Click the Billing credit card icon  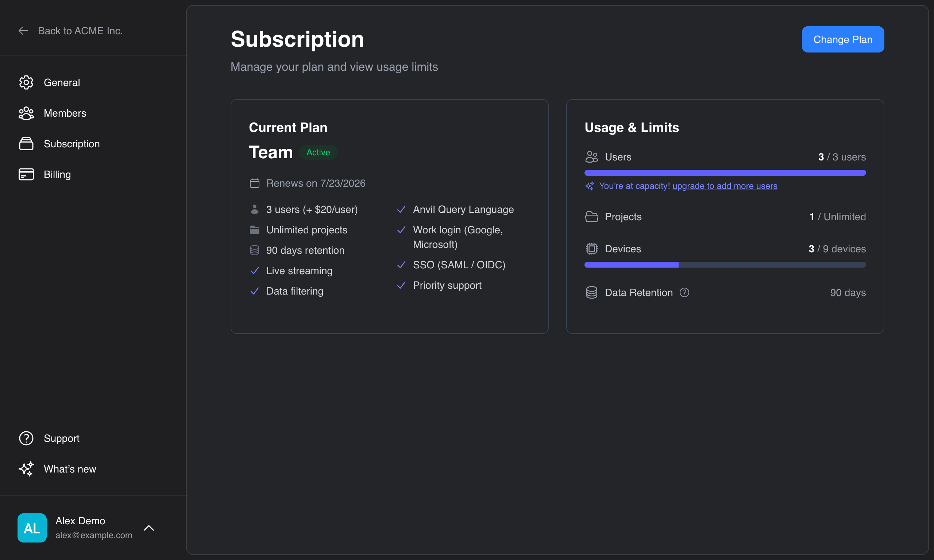coord(26,174)
